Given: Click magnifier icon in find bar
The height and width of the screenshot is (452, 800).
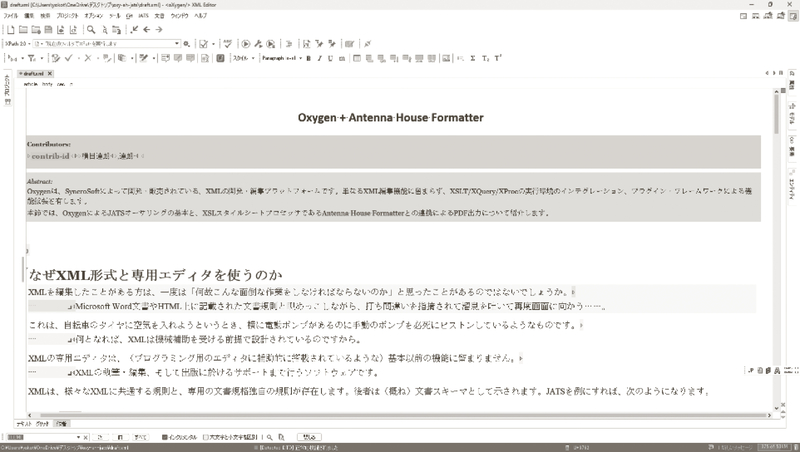Looking at the screenshot, I should (270, 437).
